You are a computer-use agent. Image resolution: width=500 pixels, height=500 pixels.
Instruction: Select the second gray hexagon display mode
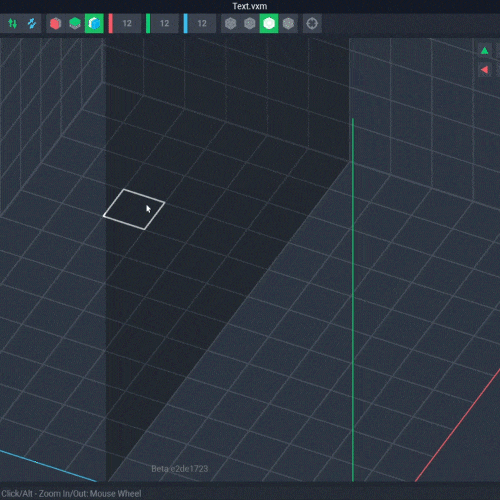click(250, 24)
